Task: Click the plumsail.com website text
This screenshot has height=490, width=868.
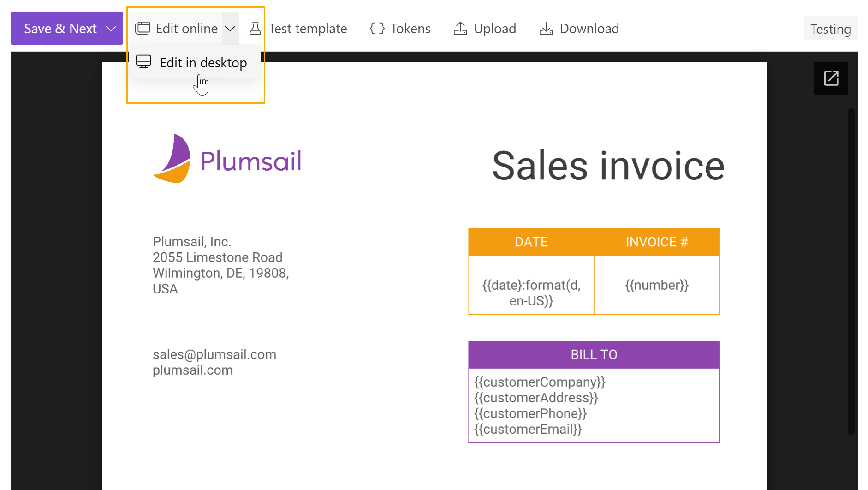Action: click(x=193, y=370)
